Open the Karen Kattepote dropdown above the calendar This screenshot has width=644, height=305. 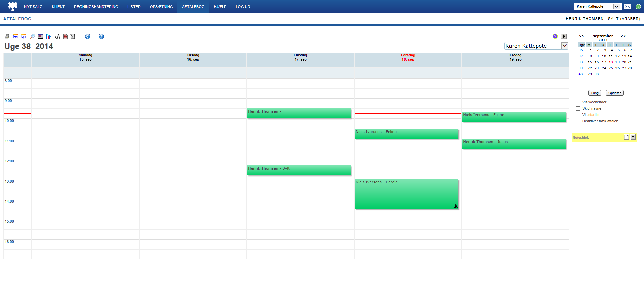click(565, 46)
